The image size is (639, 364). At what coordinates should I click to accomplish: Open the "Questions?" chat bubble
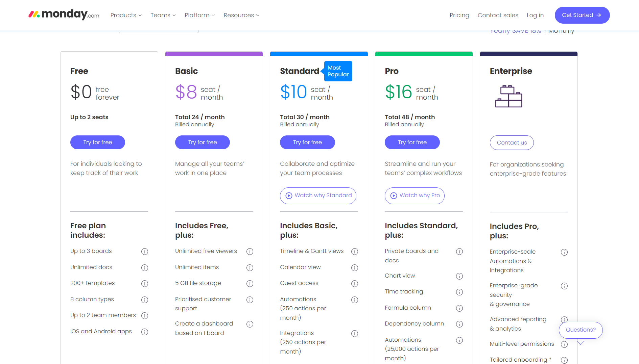point(581,330)
